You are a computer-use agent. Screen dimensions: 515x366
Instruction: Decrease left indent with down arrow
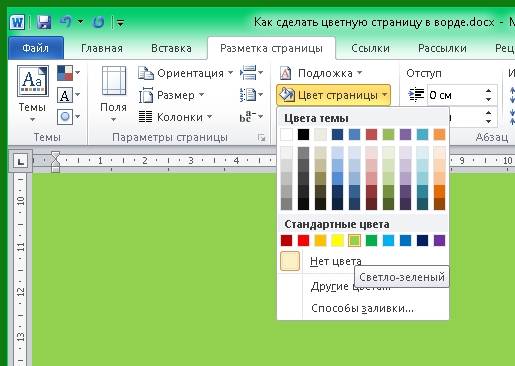click(488, 100)
